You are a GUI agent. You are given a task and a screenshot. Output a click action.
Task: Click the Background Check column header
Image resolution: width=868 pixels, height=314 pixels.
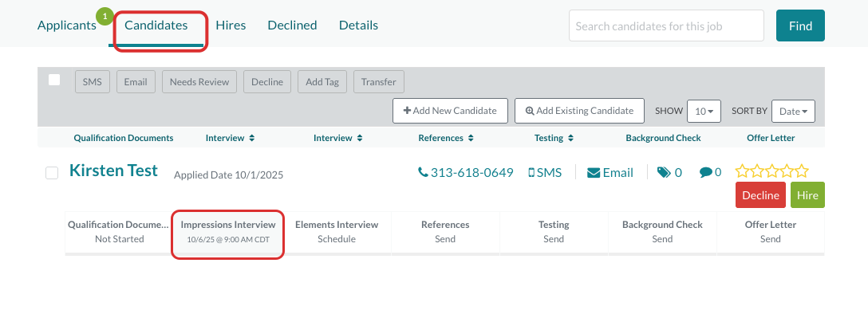coord(663,138)
